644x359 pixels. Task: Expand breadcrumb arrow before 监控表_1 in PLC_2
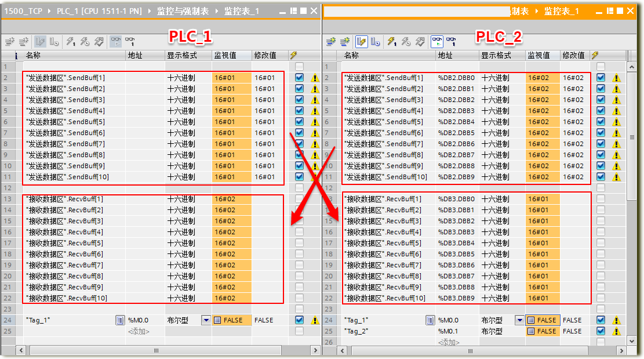pos(537,11)
